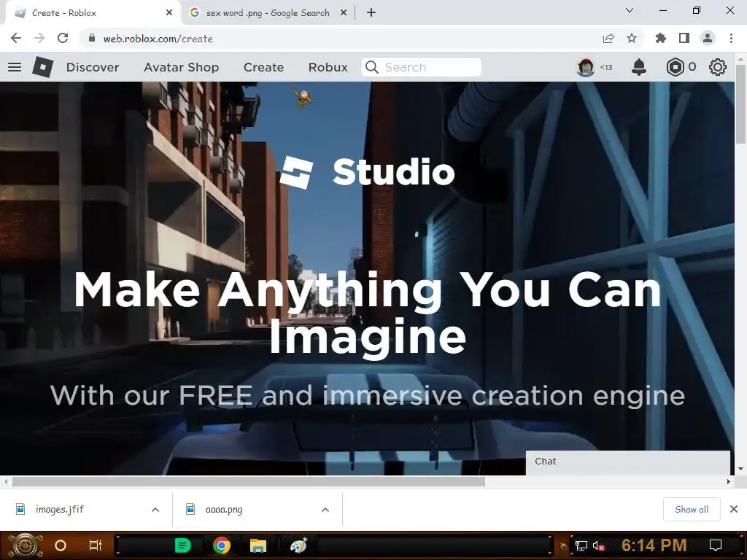Open Chrome from the taskbar
The width and height of the screenshot is (747, 560).
[x=222, y=545]
